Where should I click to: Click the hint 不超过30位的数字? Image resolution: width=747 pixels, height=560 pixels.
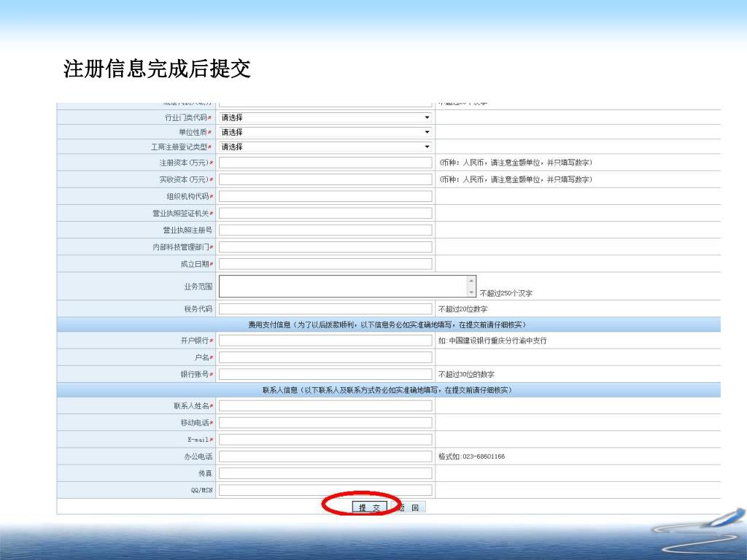466,374
